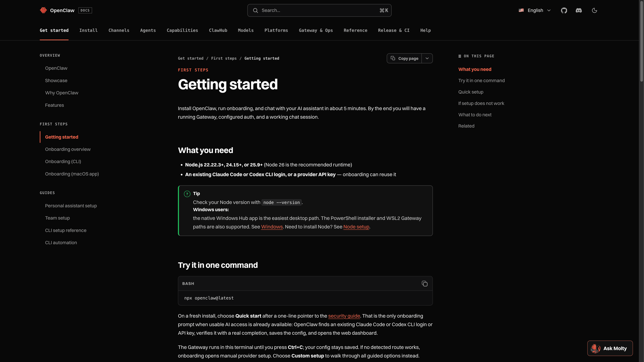Image resolution: width=644 pixels, height=362 pixels.
Task: Click the First steps breadcrumb
Action: [224, 58]
